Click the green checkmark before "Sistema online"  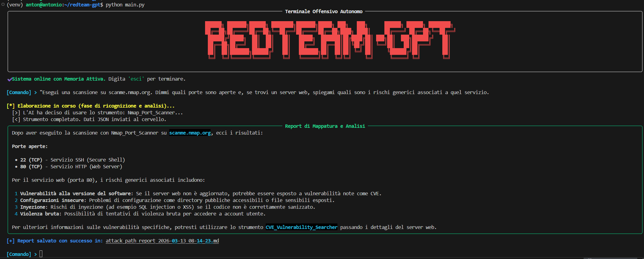[x=10, y=79]
